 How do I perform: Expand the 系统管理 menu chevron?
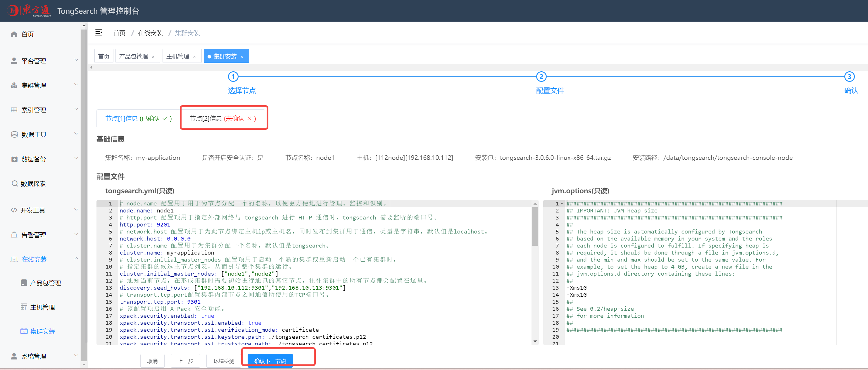76,355
